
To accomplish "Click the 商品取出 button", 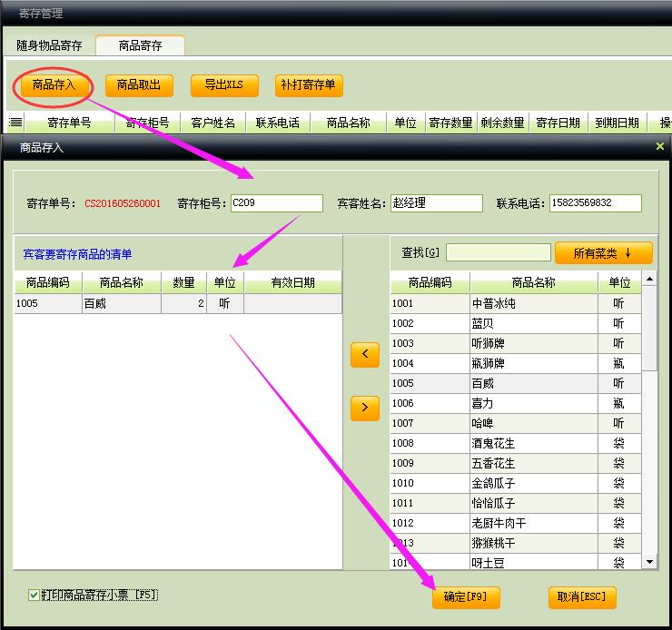I will [139, 85].
